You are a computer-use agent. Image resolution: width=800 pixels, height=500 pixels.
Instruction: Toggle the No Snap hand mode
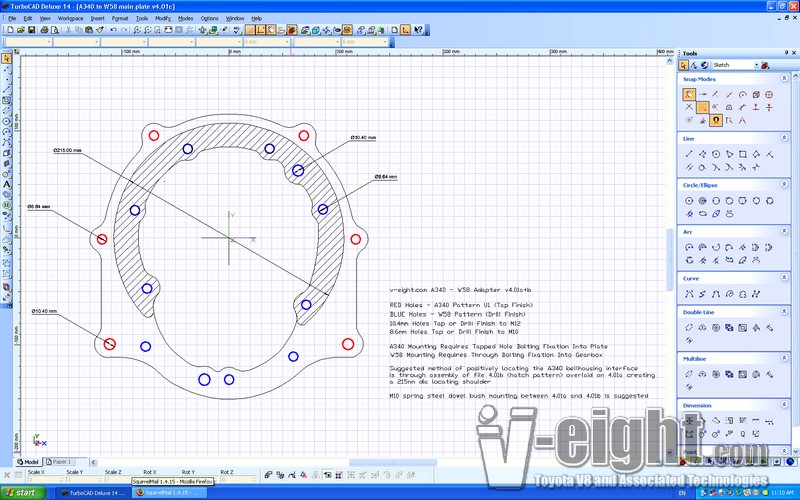pos(689,94)
